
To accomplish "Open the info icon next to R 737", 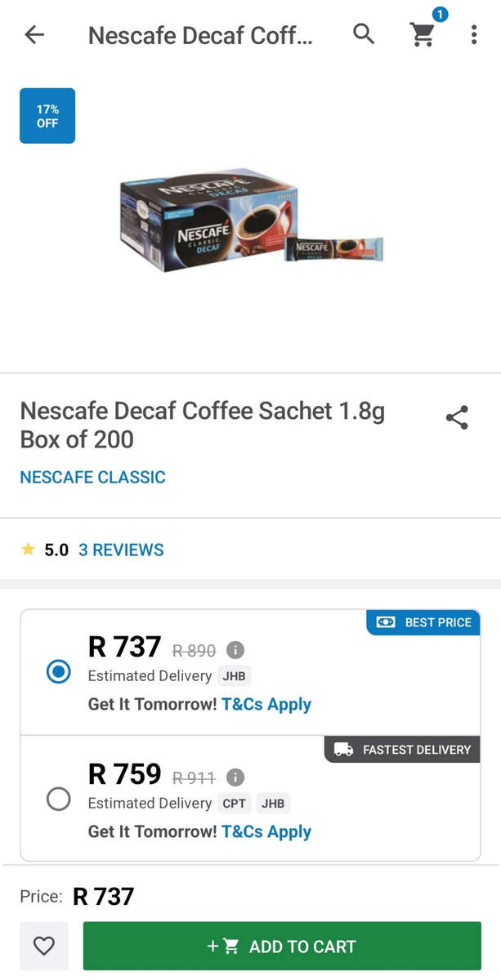I will click(x=235, y=650).
